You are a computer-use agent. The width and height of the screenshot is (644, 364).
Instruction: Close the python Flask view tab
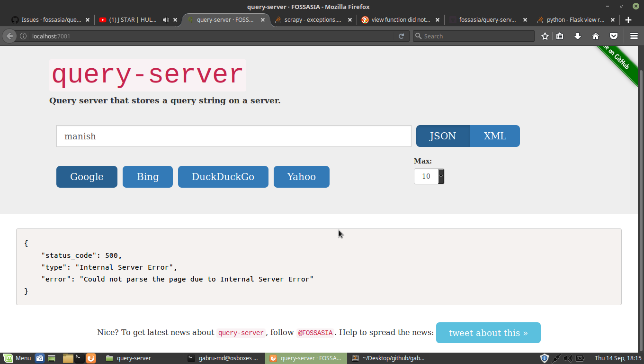[x=613, y=20]
